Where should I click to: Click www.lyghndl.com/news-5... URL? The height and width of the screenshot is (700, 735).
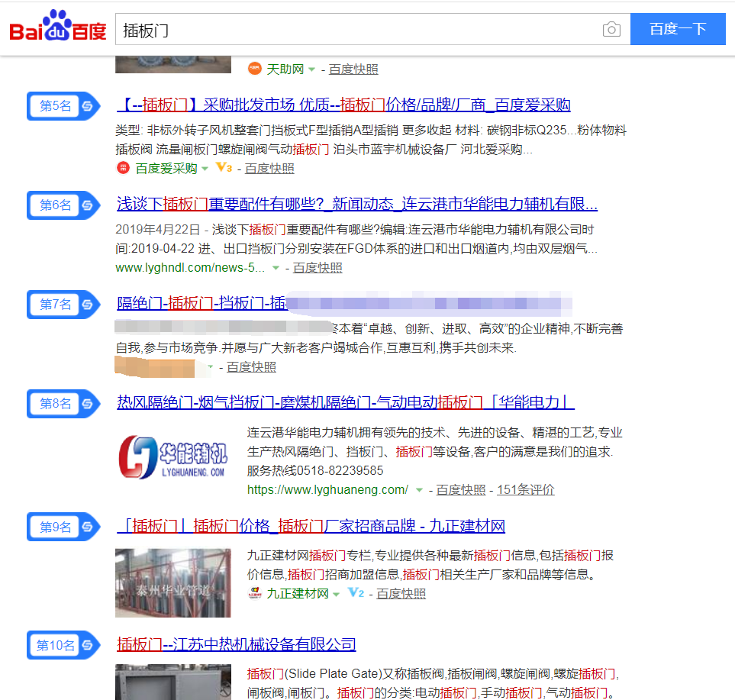(x=190, y=268)
